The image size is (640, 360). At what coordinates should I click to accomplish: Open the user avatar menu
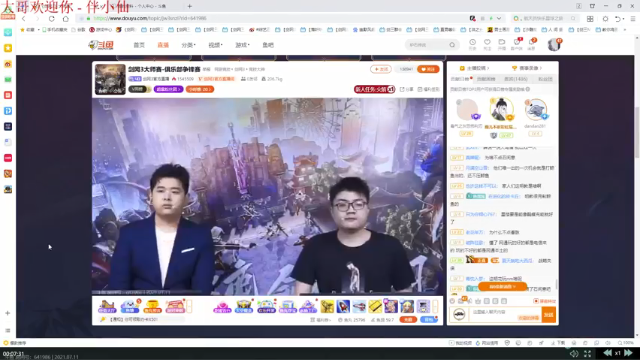[x=554, y=44]
